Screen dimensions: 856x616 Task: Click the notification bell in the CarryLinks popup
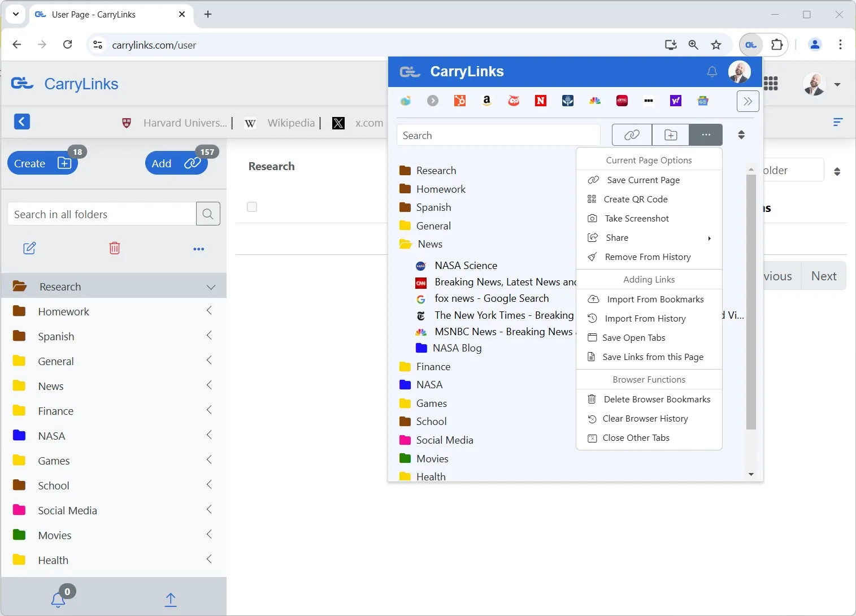[x=711, y=72]
